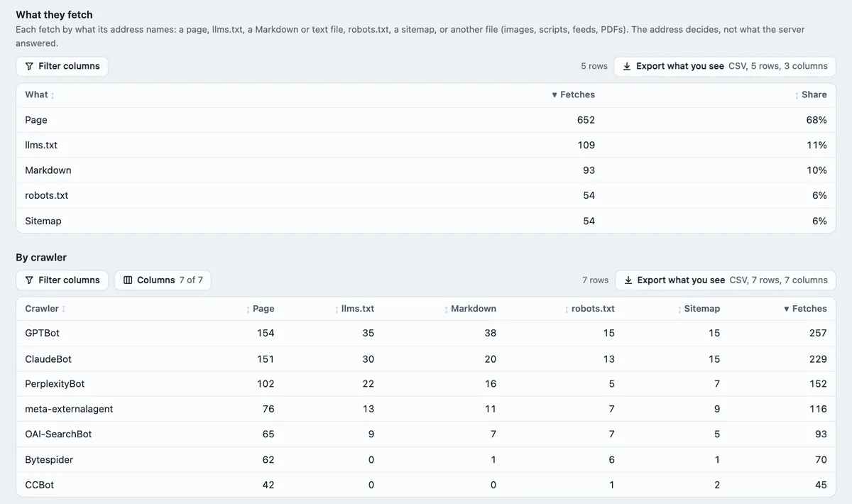Select the Markdown row in fetch table
Viewport: 852px width, 504px height.
426,170
